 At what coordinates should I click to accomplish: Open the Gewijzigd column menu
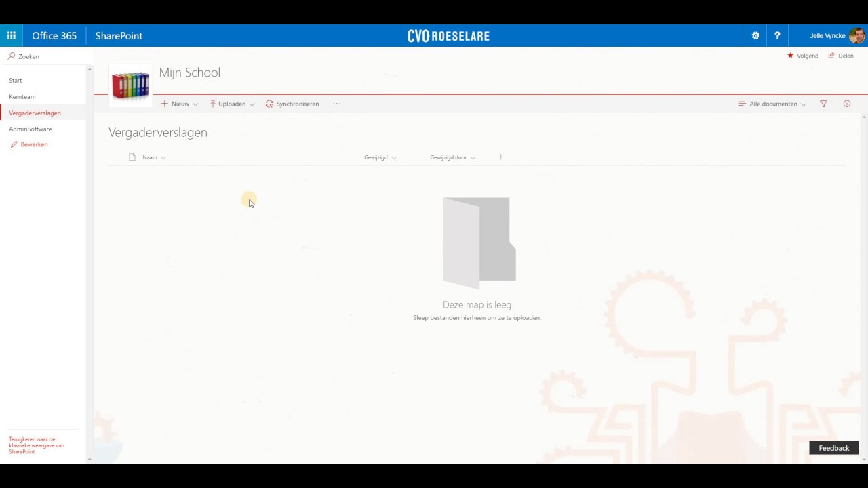380,157
